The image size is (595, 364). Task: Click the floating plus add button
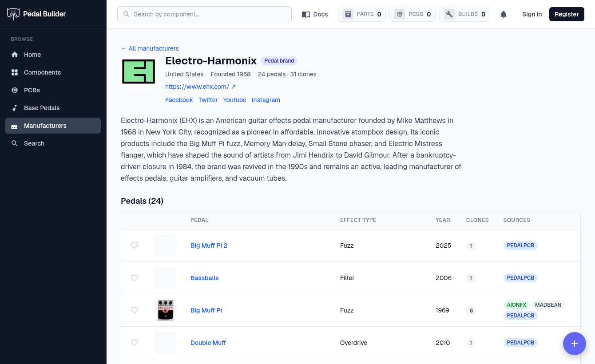pos(575,344)
